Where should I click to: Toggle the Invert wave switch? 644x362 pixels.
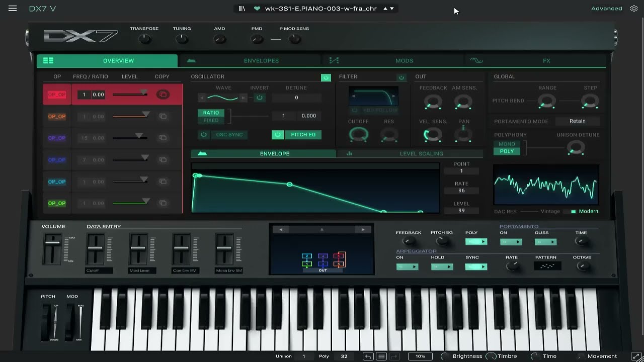click(x=260, y=98)
